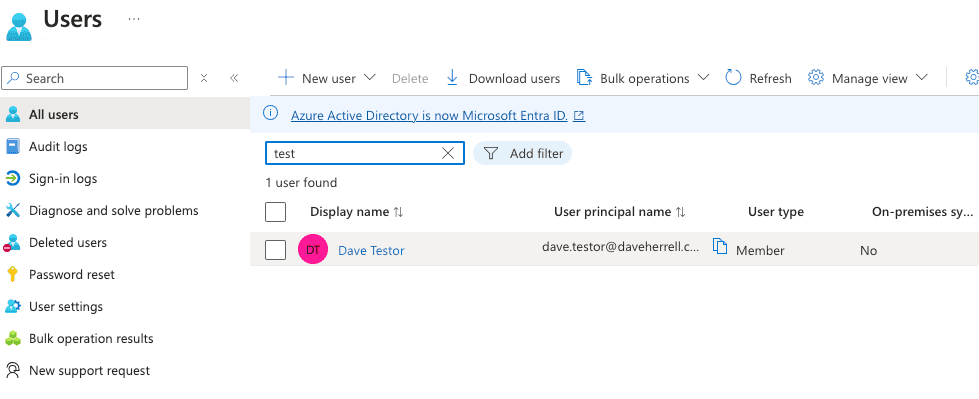Click the Deleted users icon
Image resolution: width=979 pixels, height=399 pixels.
click(12, 243)
